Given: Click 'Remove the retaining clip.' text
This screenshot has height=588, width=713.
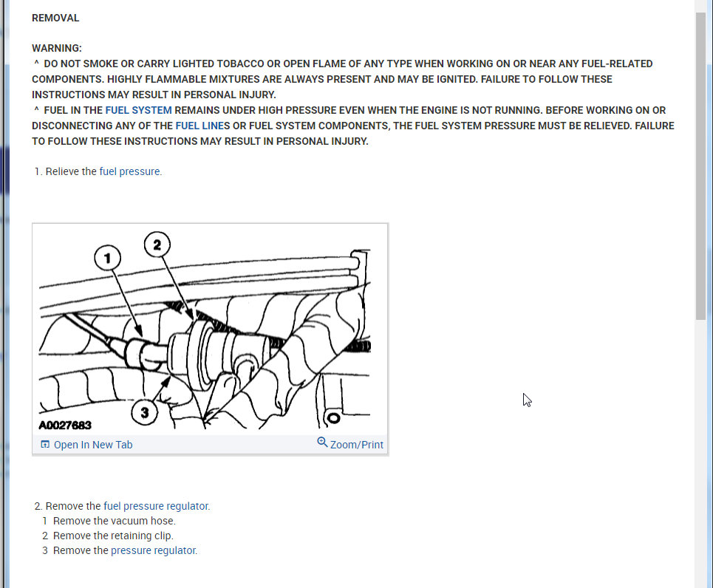Looking at the screenshot, I should click(113, 536).
